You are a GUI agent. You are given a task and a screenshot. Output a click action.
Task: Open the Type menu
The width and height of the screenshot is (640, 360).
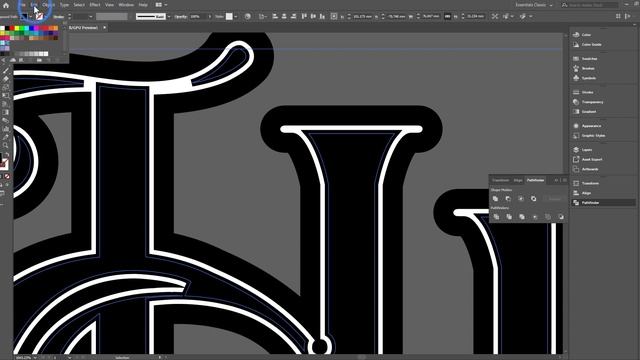pyautogui.click(x=64, y=5)
